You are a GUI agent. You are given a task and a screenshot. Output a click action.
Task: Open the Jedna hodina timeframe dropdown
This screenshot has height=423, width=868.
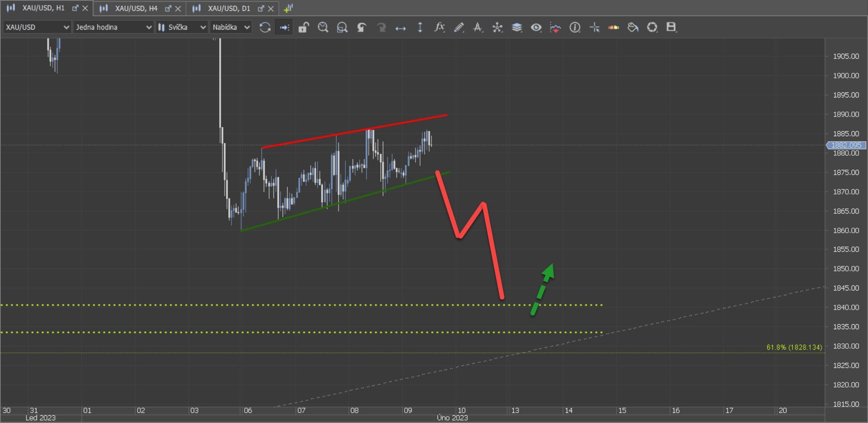coord(113,27)
